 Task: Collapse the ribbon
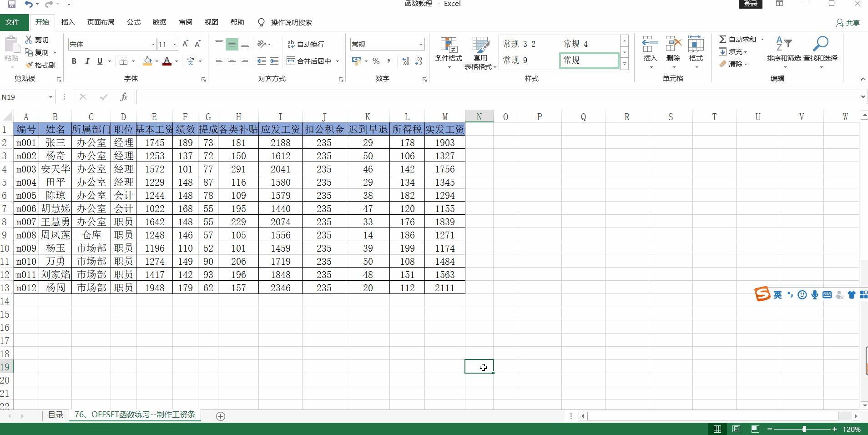tap(863, 79)
